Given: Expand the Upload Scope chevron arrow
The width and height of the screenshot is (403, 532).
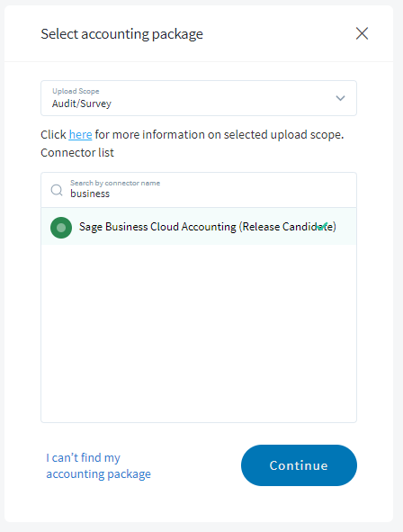Looking at the screenshot, I should click(x=340, y=98).
